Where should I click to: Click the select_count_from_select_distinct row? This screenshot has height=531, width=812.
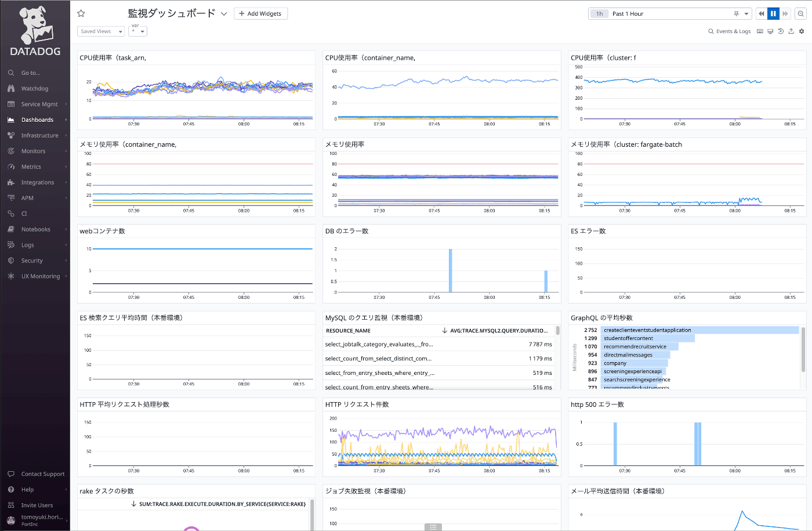point(439,359)
